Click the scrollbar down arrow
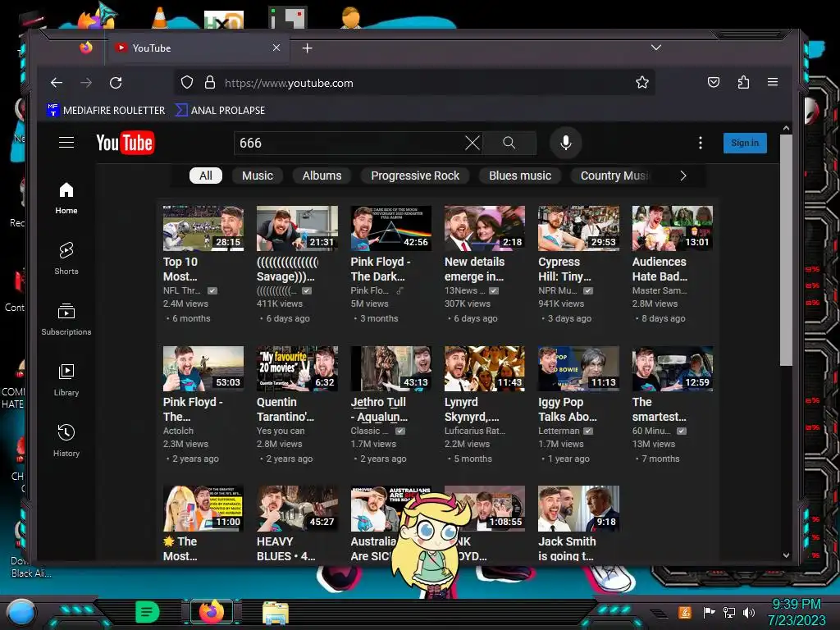Screen dimensions: 840x630 click(786, 555)
